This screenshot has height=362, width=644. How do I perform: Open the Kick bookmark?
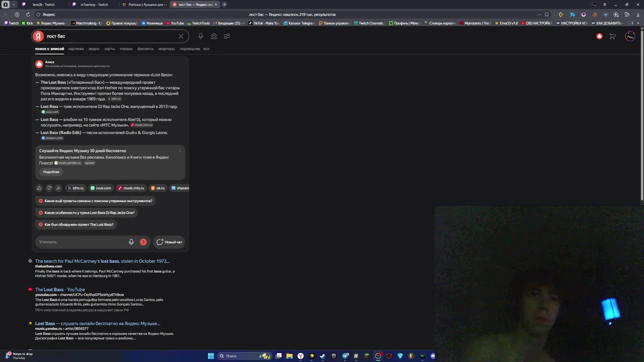[x=27, y=23]
